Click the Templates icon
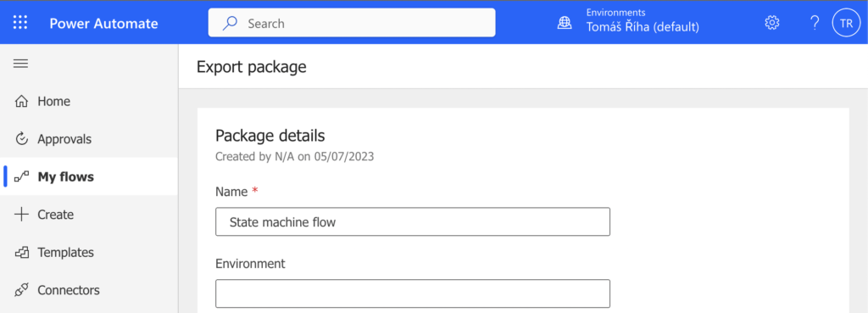Screen dimensions: 868x313 tap(21, 253)
